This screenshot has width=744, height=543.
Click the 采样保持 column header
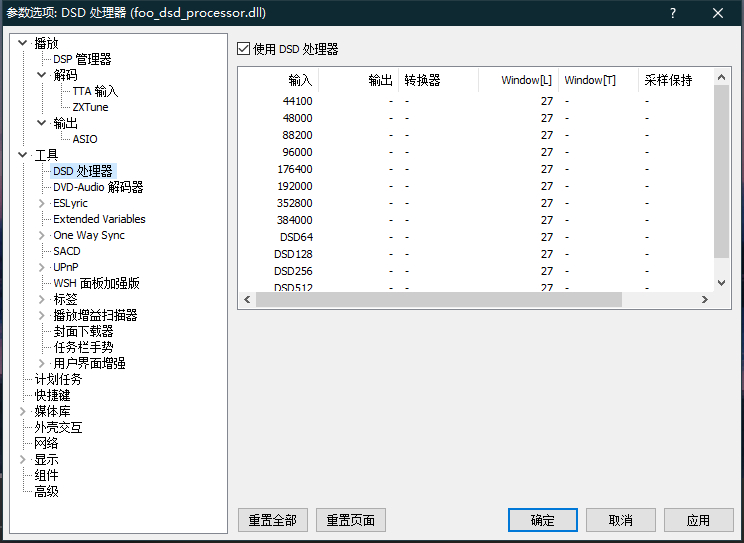(x=676, y=80)
